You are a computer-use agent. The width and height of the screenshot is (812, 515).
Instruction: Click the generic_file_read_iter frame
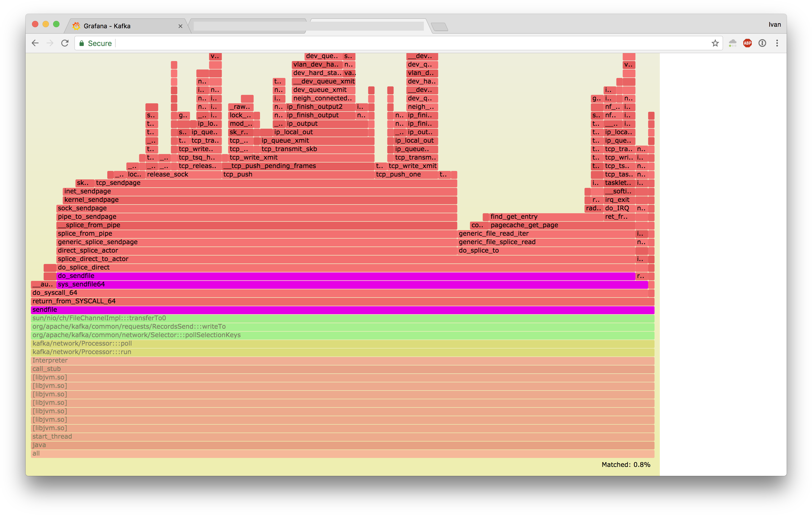click(x=540, y=234)
